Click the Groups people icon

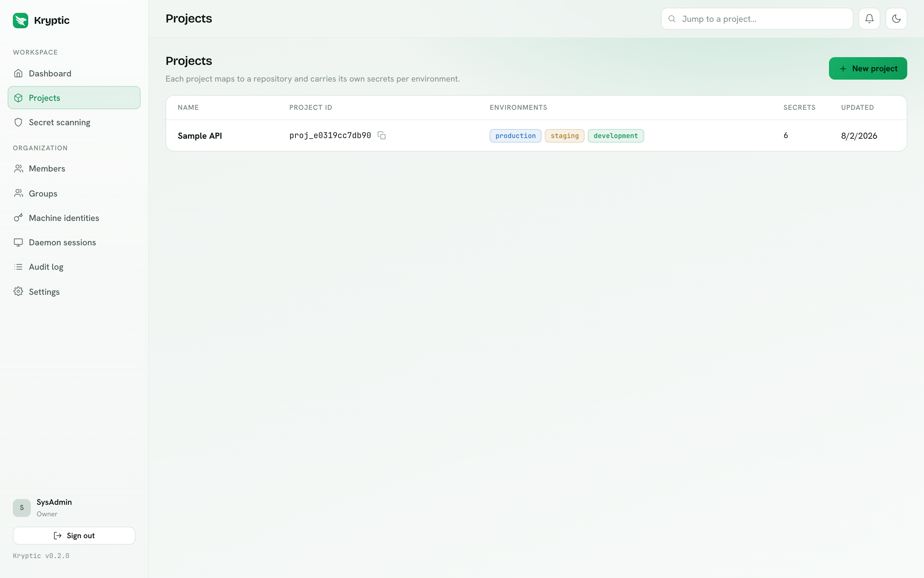tap(18, 193)
